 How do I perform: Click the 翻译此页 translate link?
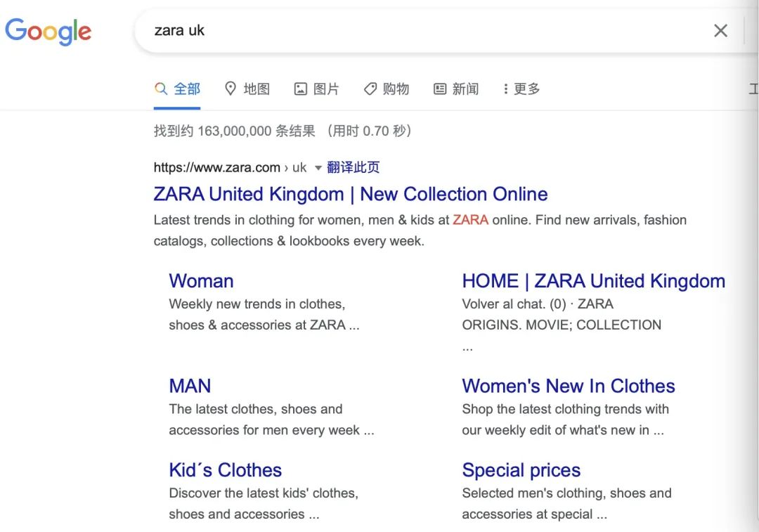(x=353, y=167)
